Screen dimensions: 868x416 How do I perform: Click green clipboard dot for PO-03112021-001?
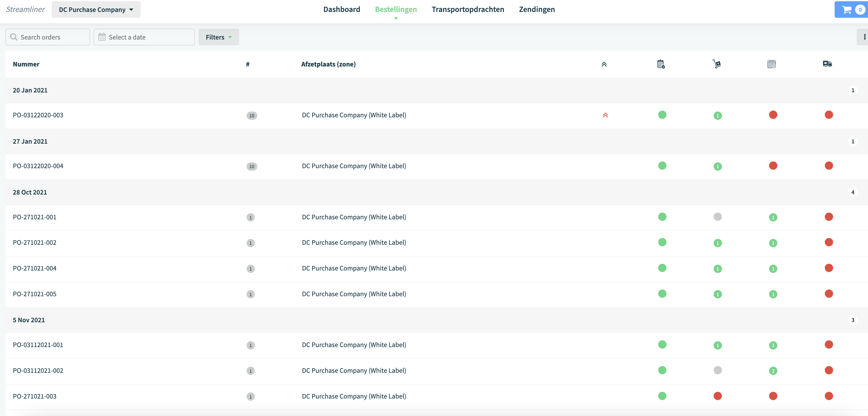click(x=662, y=345)
